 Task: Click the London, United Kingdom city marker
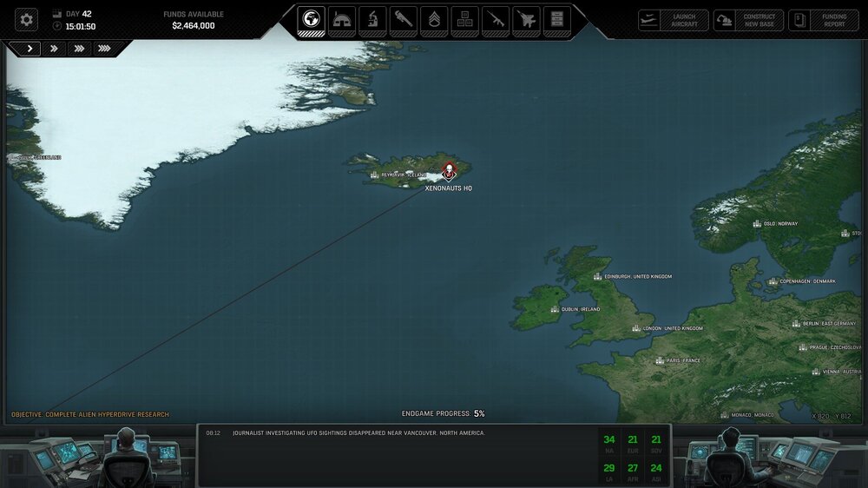coord(636,328)
